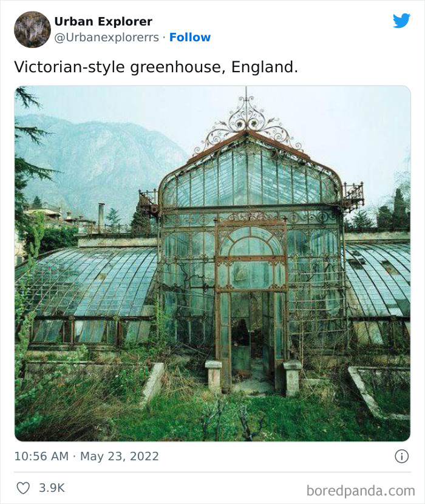Open the tweet info circle icon
This screenshot has height=504, width=425.
coord(402,457)
